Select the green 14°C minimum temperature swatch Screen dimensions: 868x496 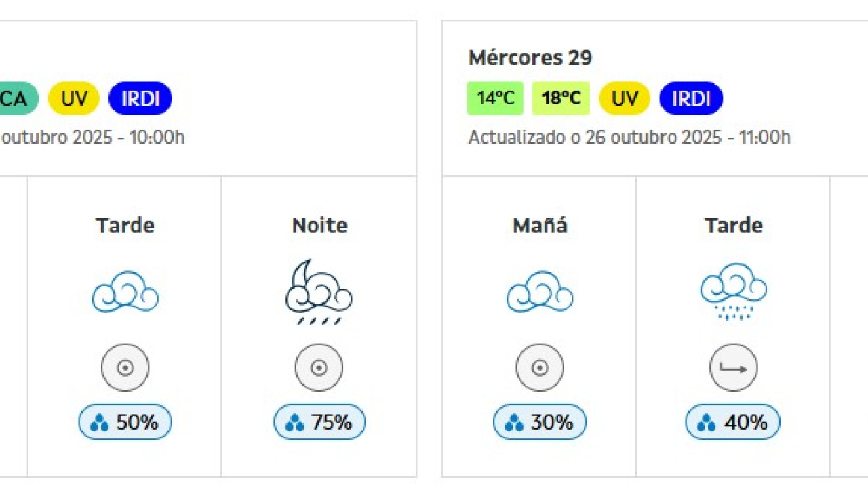[495, 98]
